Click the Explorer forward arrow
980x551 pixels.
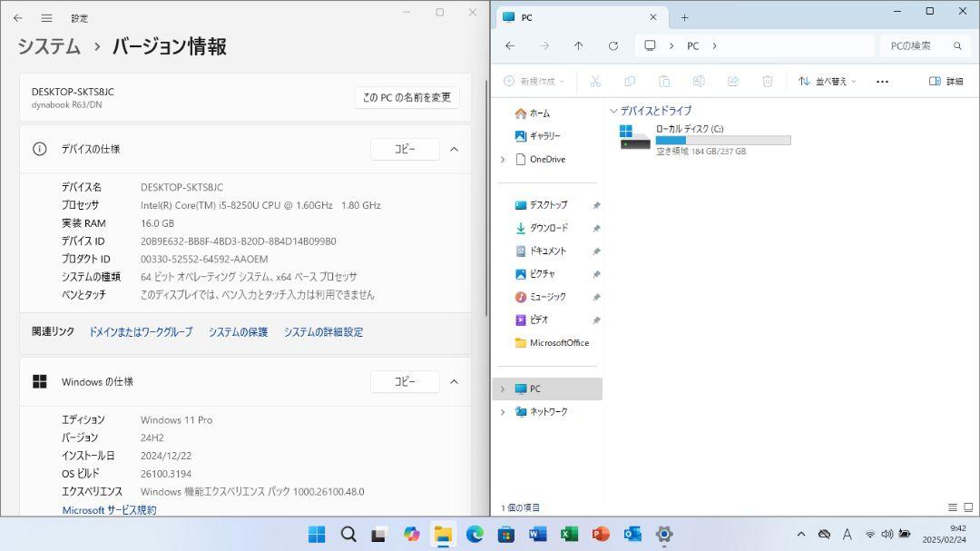point(544,45)
